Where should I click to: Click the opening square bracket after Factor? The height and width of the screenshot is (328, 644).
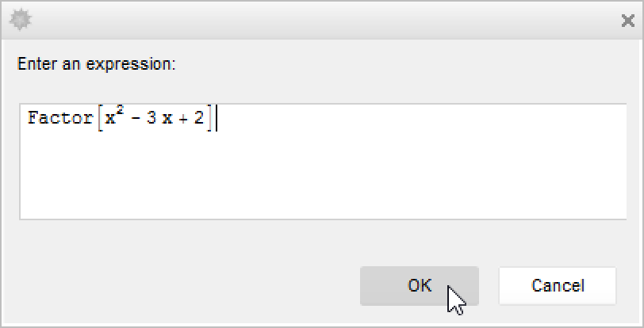pyautogui.click(x=99, y=119)
